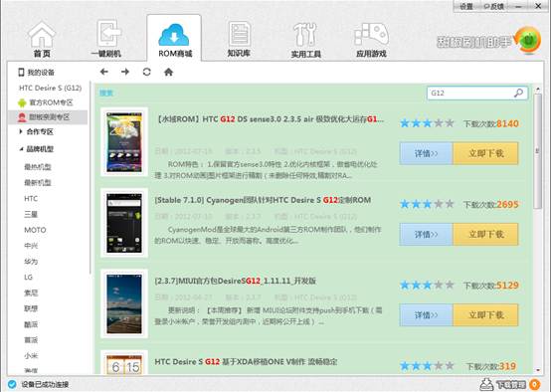Select HTC in the brand list

(x=31, y=199)
